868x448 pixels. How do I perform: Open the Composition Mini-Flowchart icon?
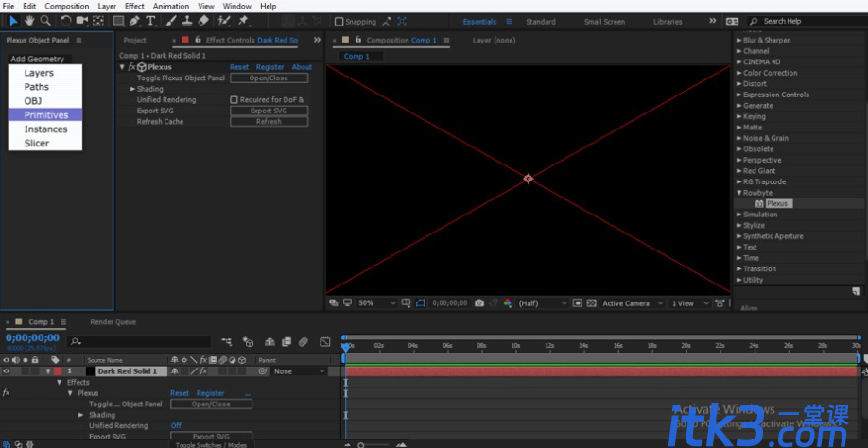click(226, 342)
